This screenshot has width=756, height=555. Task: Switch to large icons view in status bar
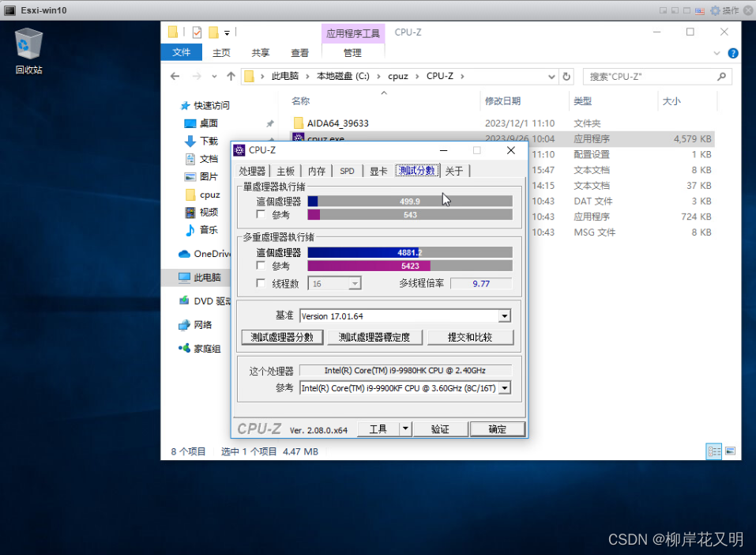(731, 451)
